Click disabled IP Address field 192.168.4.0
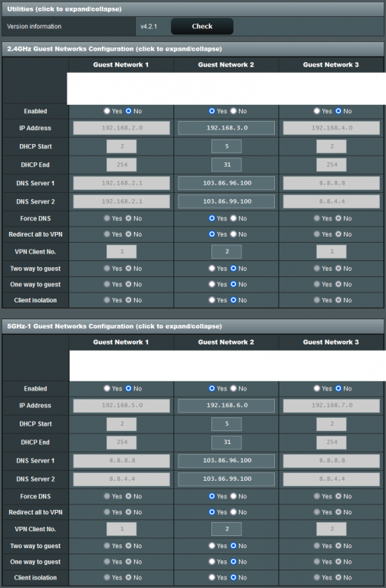386x588 pixels. point(332,128)
